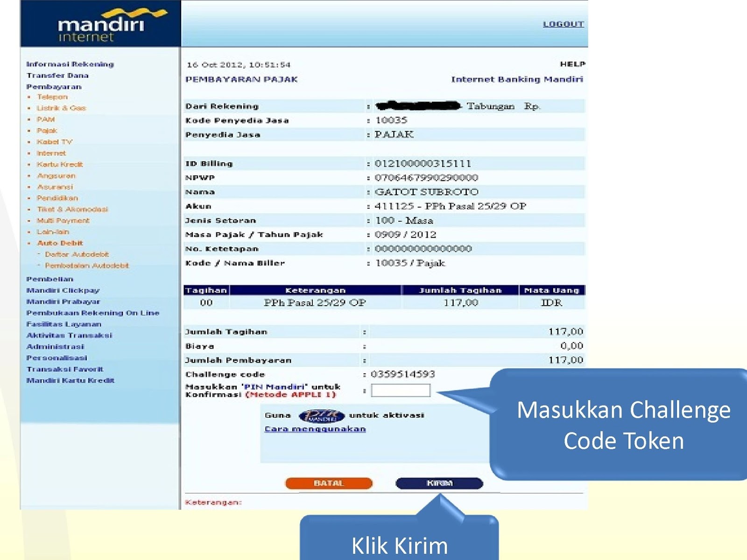Screen dimensions: 747x560
Task: Open Pembatalan Autodebit item
Action: point(87,266)
